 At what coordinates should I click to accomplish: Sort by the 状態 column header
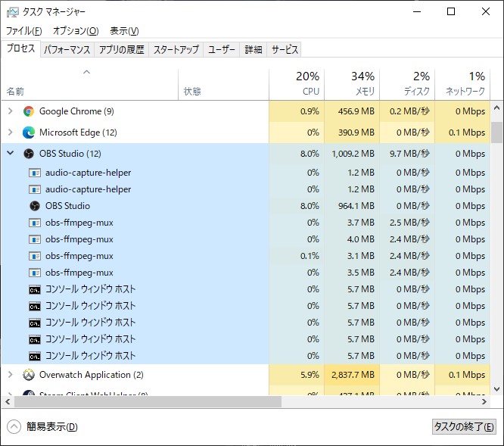point(223,85)
